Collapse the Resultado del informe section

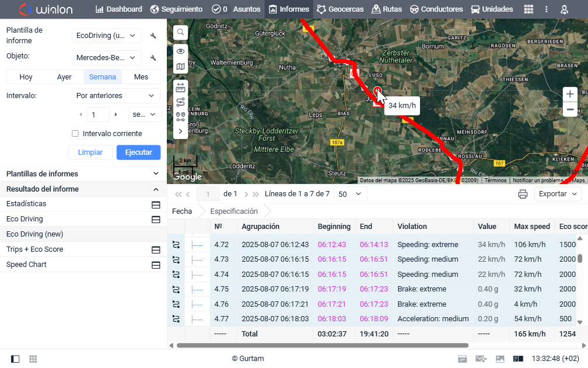coord(156,189)
